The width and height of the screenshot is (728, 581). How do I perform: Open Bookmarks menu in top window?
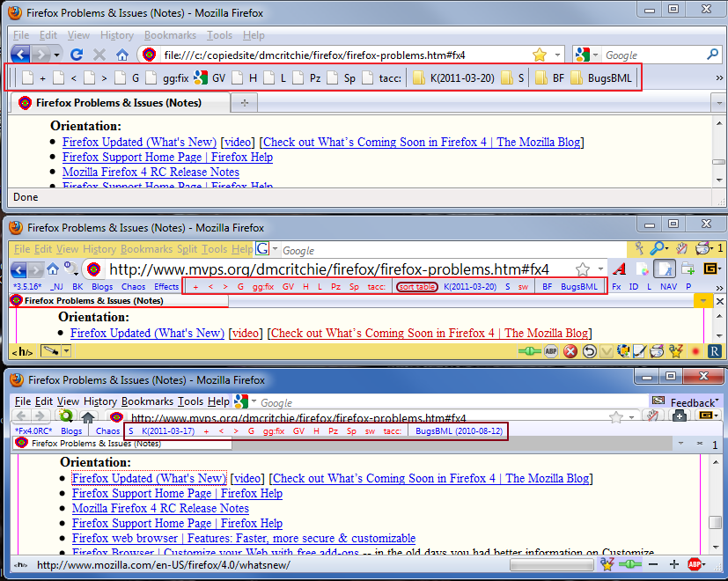tap(170, 35)
